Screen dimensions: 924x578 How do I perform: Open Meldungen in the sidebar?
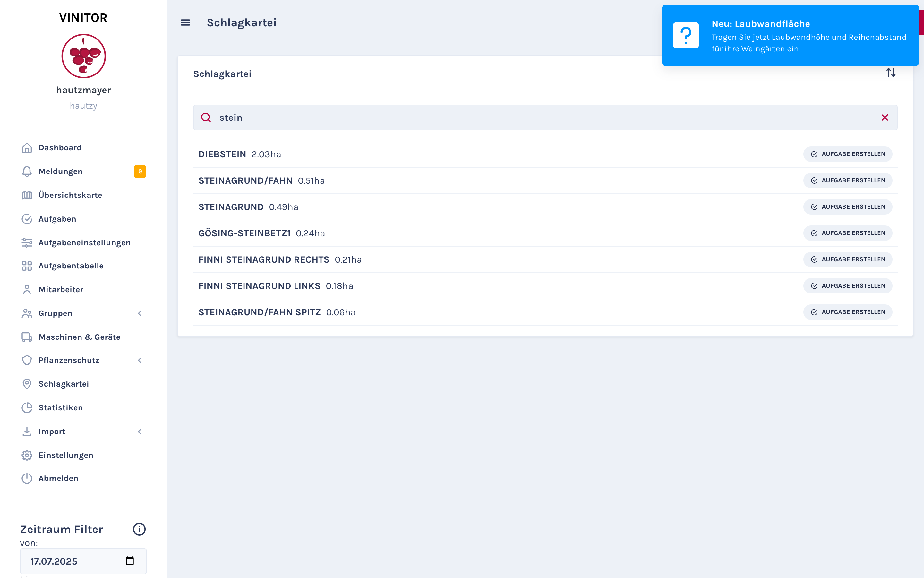pos(60,171)
